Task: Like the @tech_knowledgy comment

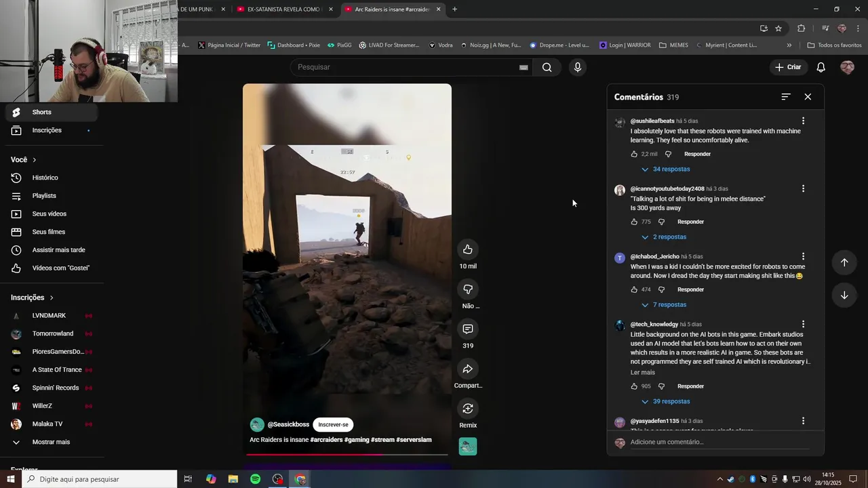Action: coord(634,386)
